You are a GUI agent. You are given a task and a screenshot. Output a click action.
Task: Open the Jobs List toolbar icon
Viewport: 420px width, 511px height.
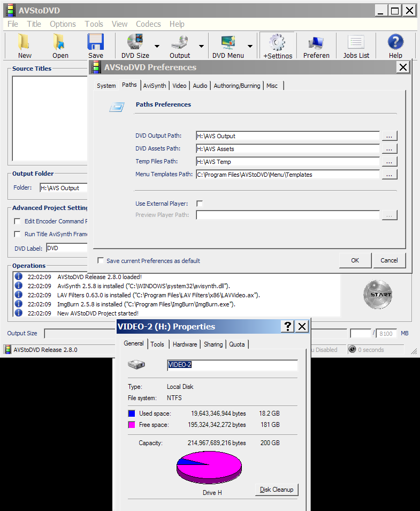pyautogui.click(x=356, y=42)
